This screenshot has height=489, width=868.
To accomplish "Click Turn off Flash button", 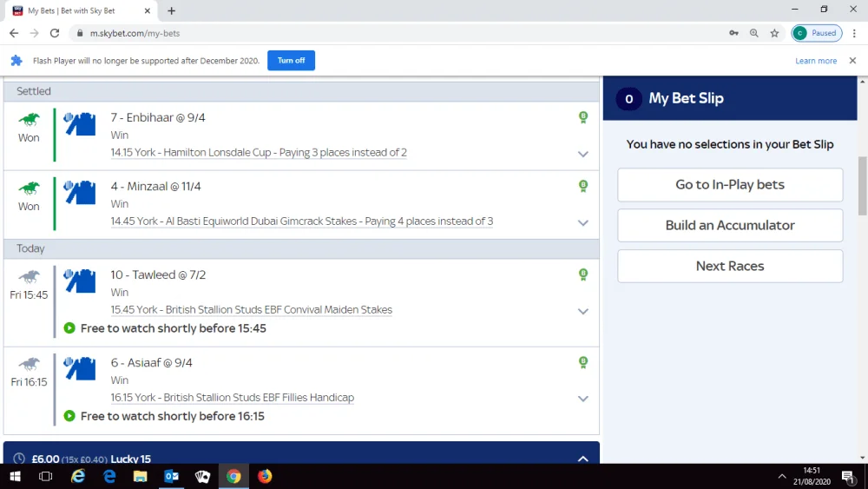I will pyautogui.click(x=291, y=60).
